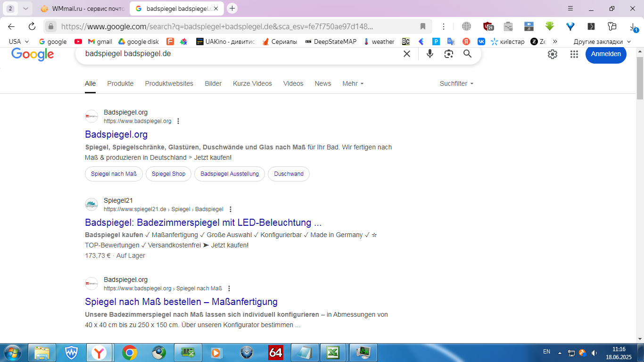Click the Badspiegel Ausstellung chip

[230, 174]
